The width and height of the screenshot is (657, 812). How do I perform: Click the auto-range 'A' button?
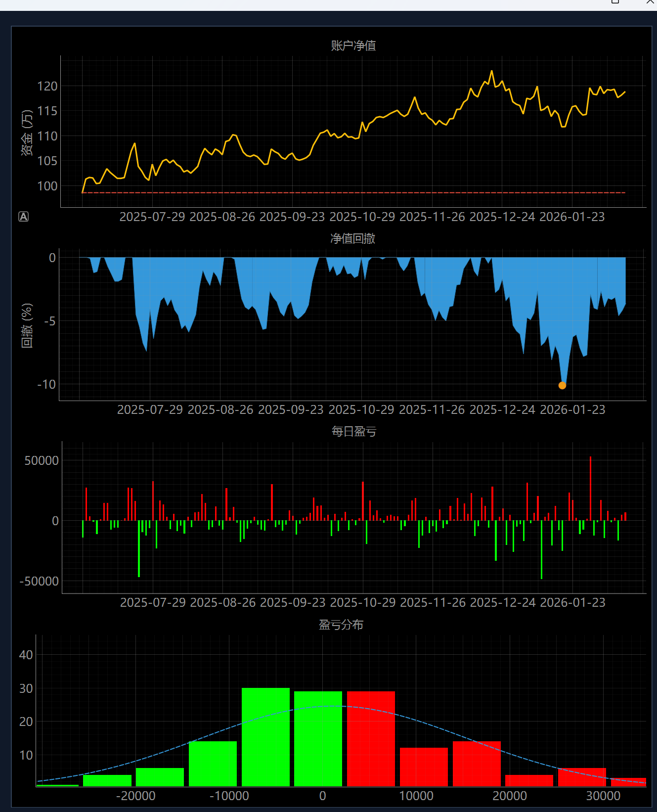(23, 217)
